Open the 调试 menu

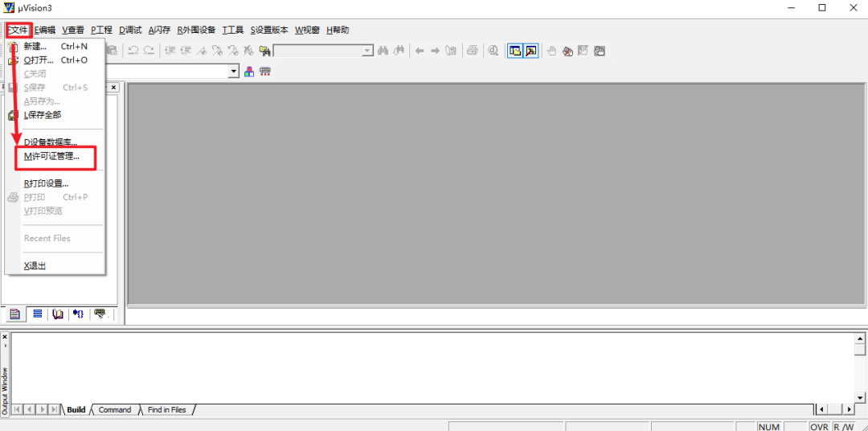coord(130,30)
